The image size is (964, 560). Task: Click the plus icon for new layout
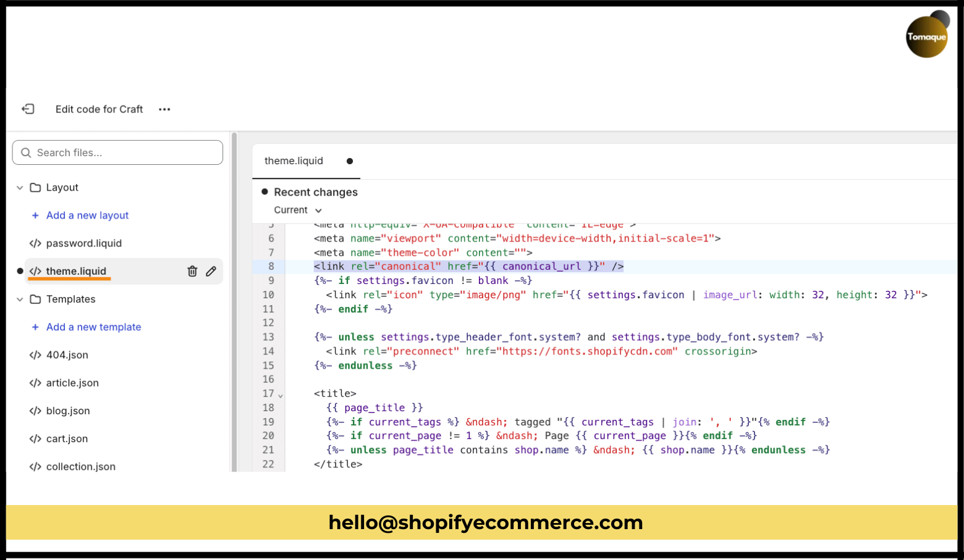click(x=35, y=215)
